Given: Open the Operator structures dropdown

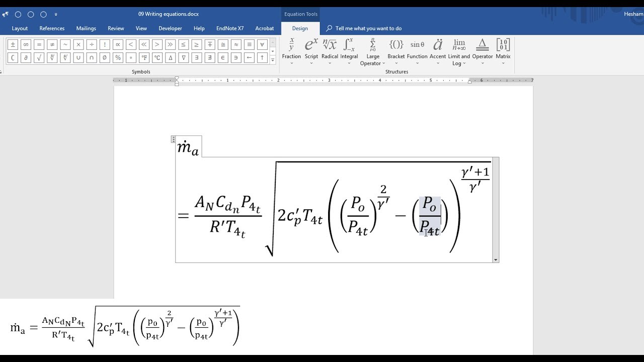Looking at the screenshot, I should (482, 51).
